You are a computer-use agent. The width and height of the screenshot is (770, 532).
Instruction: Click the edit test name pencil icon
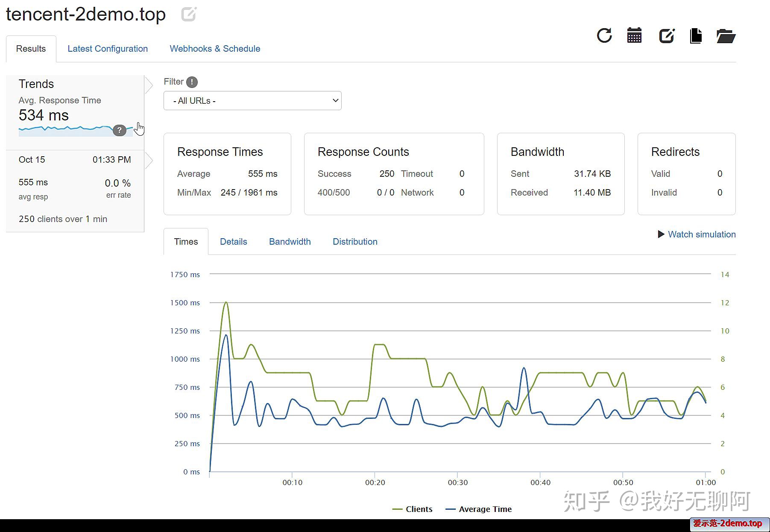[189, 14]
